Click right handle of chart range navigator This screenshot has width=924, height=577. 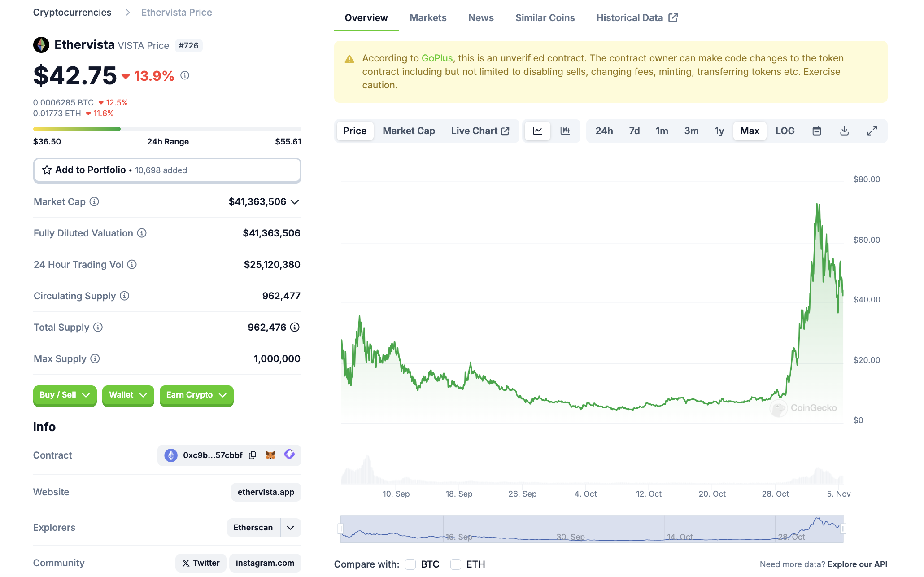tap(843, 529)
